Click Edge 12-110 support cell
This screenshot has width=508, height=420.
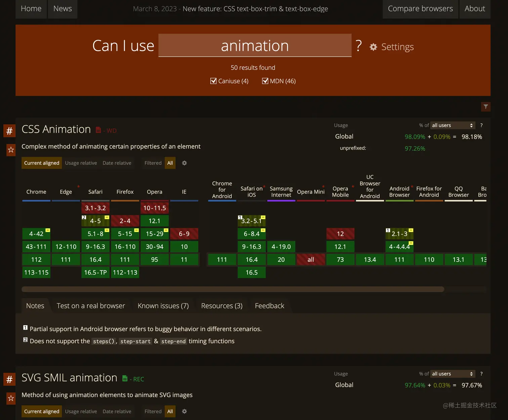click(x=66, y=247)
